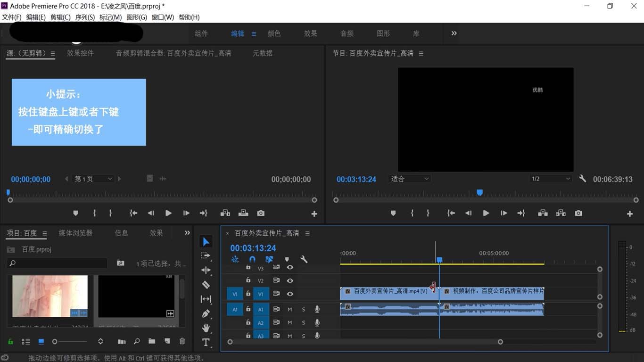Click the camera export frame icon under program monitor
644x362 pixels.
(578, 213)
